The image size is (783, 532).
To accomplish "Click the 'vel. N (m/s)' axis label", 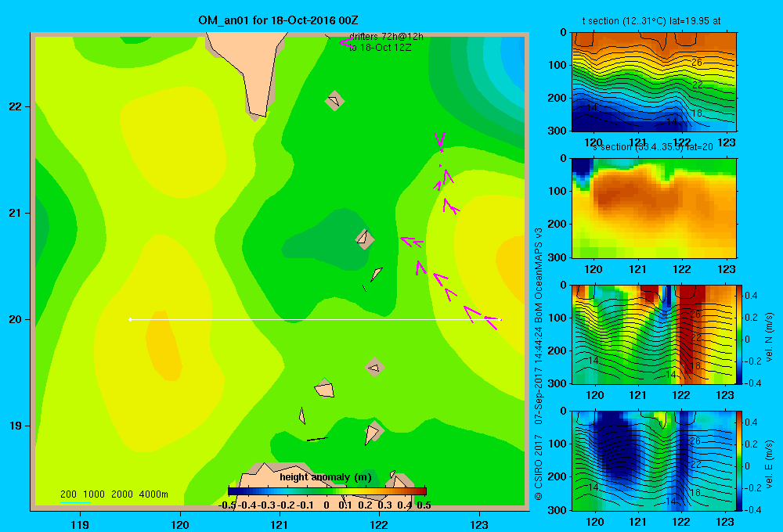I will pyautogui.click(x=769, y=337).
